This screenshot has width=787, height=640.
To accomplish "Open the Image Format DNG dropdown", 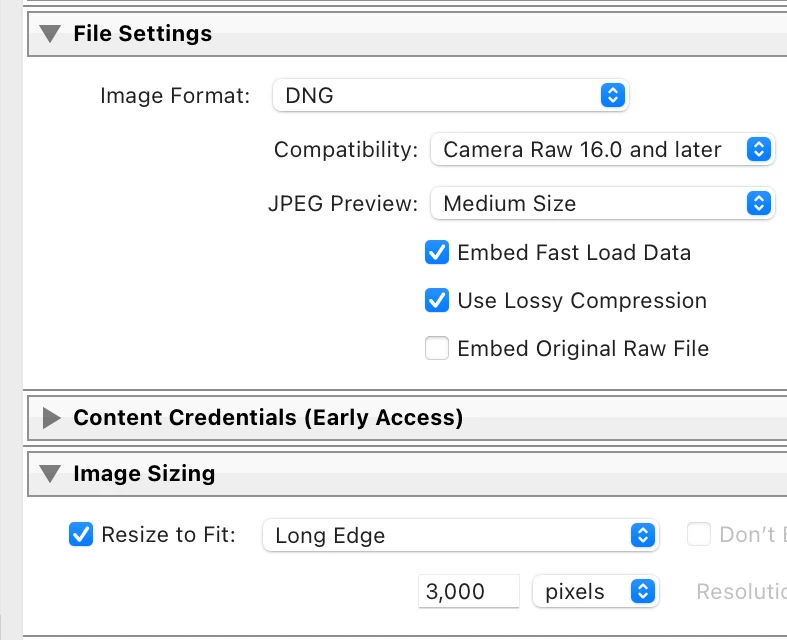I will (x=450, y=97).
